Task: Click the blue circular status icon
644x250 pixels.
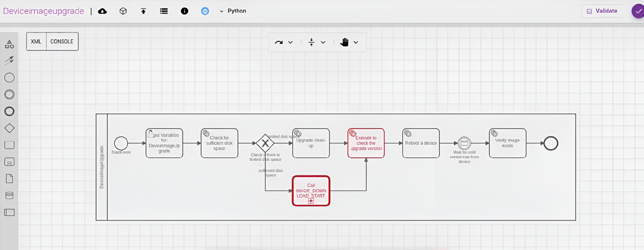Action: click(x=205, y=11)
